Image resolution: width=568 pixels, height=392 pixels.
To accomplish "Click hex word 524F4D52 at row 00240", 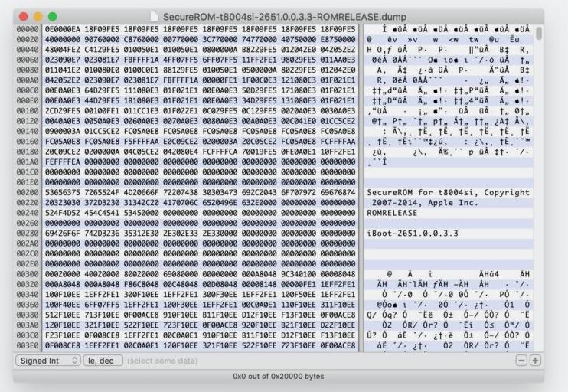I will (63, 213).
